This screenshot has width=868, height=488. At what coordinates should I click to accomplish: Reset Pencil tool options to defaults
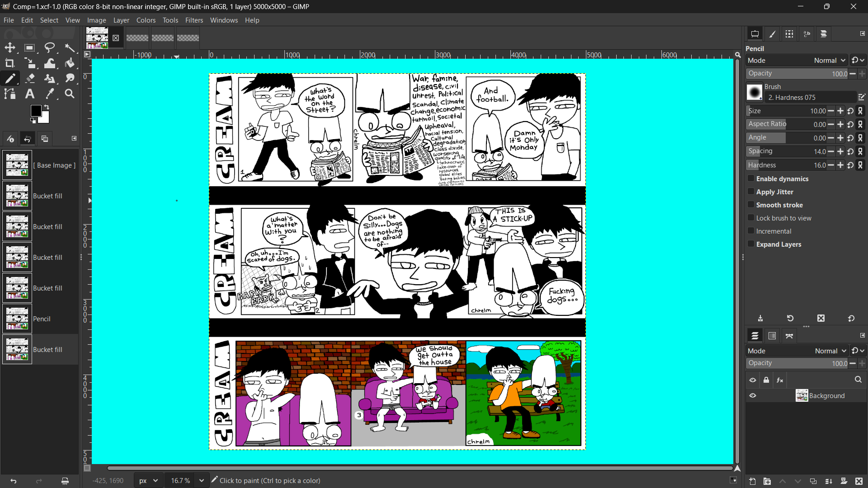(x=851, y=318)
